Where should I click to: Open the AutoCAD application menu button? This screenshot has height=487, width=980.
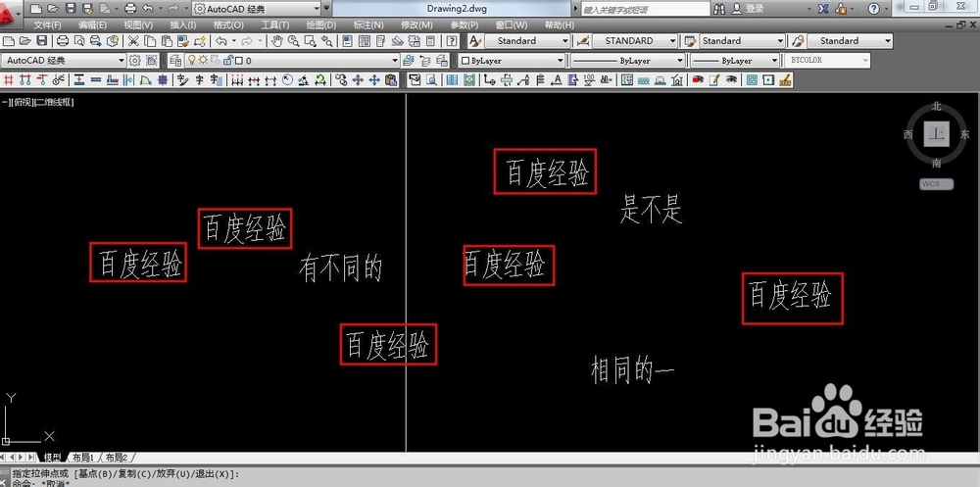point(11,13)
